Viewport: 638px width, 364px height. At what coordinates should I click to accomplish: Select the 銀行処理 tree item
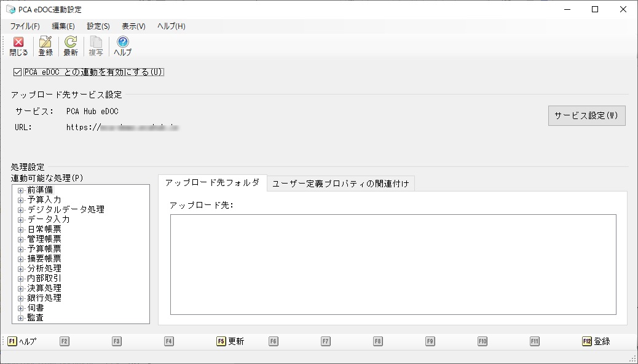[x=44, y=298]
